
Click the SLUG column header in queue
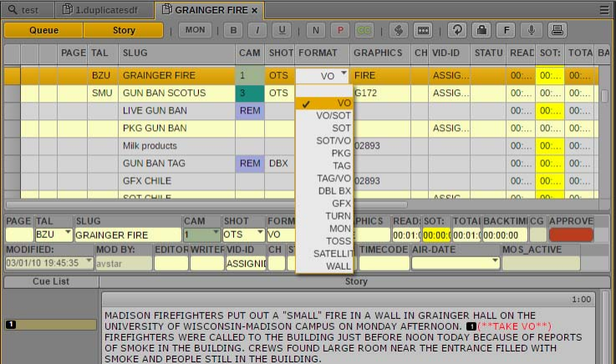coord(177,53)
